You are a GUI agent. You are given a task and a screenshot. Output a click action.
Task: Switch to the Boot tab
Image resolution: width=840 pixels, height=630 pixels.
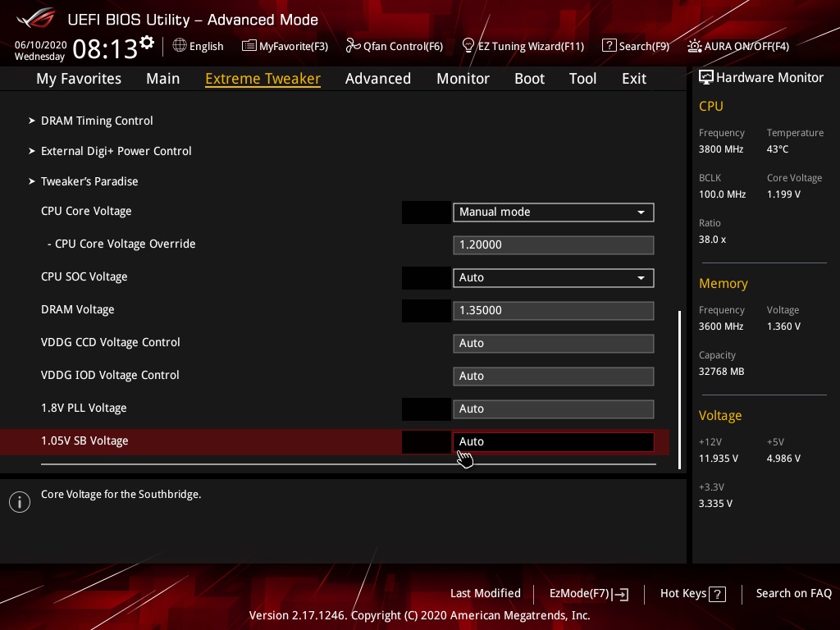coord(529,79)
